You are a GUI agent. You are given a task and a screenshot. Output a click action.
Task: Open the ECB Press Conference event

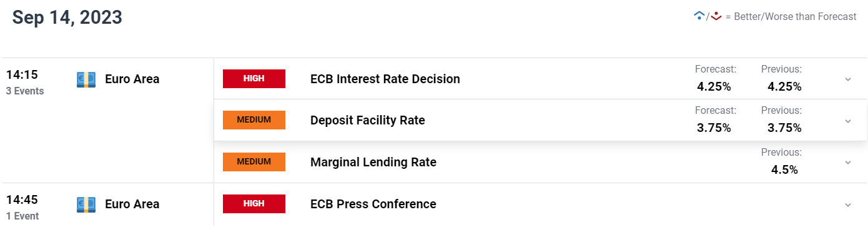point(373,204)
